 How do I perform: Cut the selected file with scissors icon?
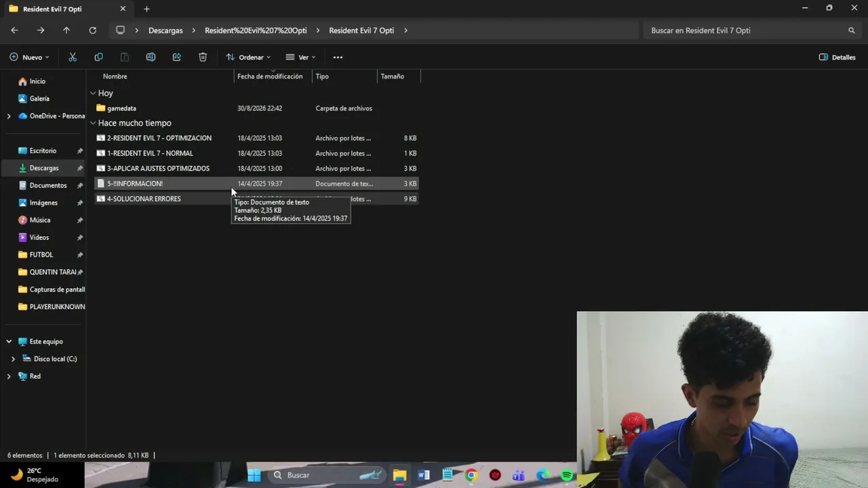[x=73, y=58]
